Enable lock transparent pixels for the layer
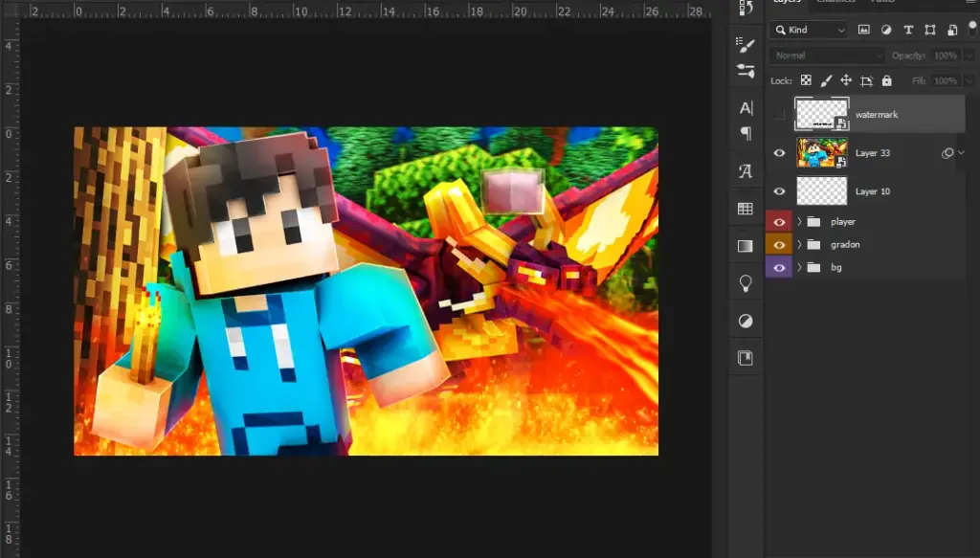The width and height of the screenshot is (980, 558). 807,80
